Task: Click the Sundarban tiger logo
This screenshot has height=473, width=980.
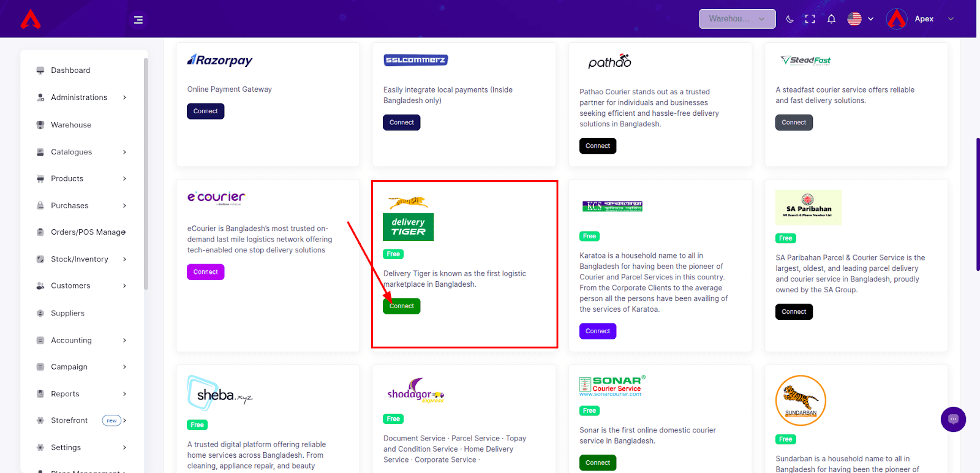Action: (x=801, y=401)
